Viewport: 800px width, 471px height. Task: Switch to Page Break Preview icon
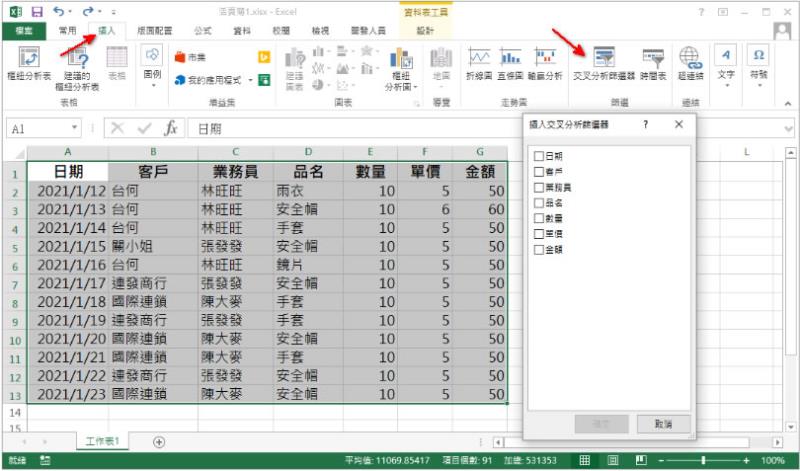(641, 460)
